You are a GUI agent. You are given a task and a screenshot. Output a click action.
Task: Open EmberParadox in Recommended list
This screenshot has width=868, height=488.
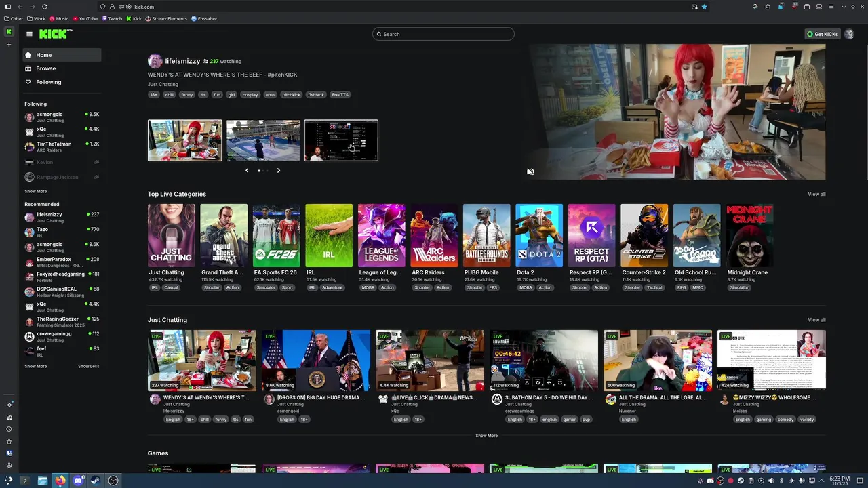click(62, 262)
